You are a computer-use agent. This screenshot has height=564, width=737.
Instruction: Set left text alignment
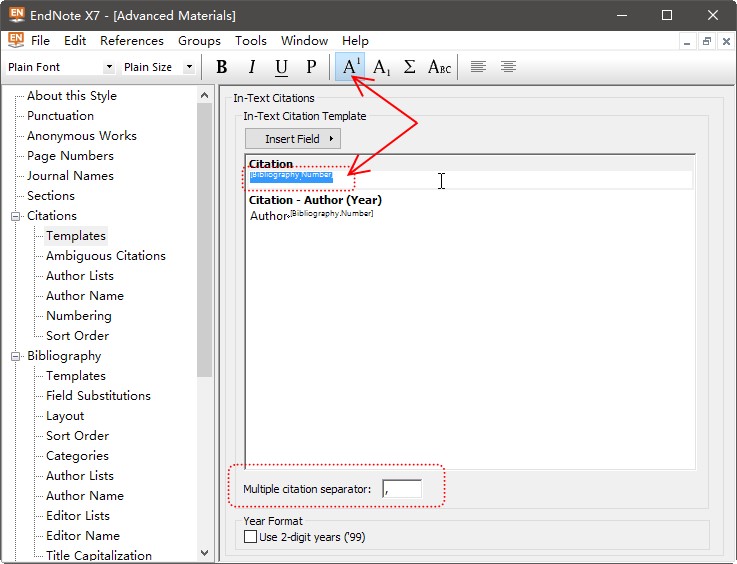[x=479, y=67]
